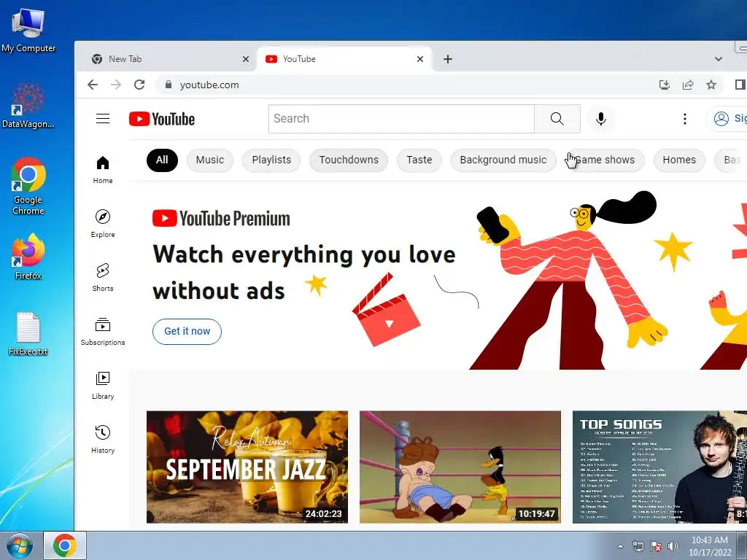Select the Touchdowns filter chip

point(349,160)
